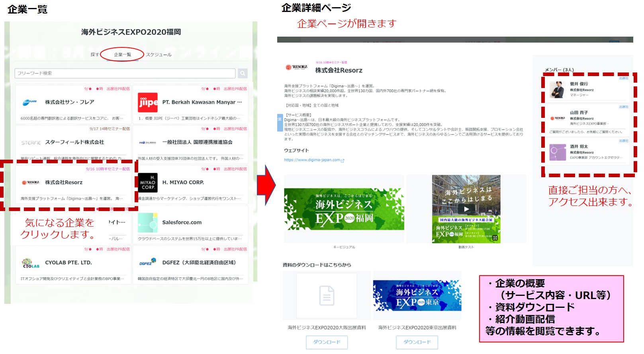
Task: Switch to the スケジュール tab
Action: [159, 55]
